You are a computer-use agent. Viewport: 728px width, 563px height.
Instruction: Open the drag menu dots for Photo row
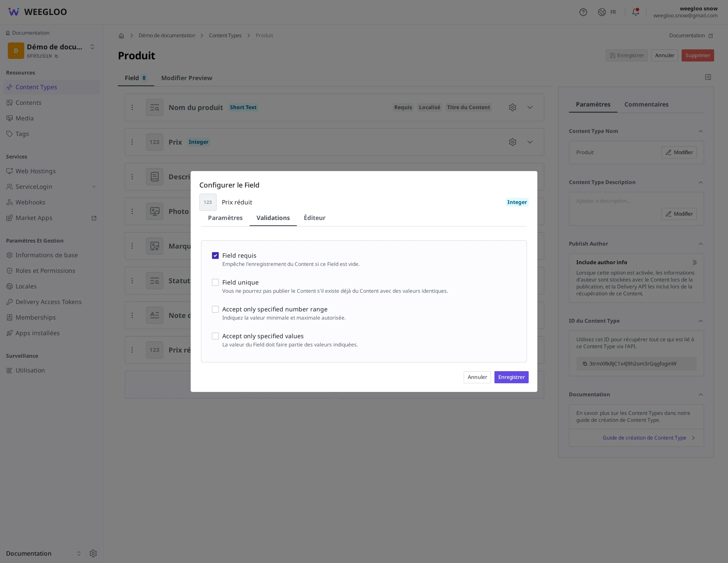point(132,211)
